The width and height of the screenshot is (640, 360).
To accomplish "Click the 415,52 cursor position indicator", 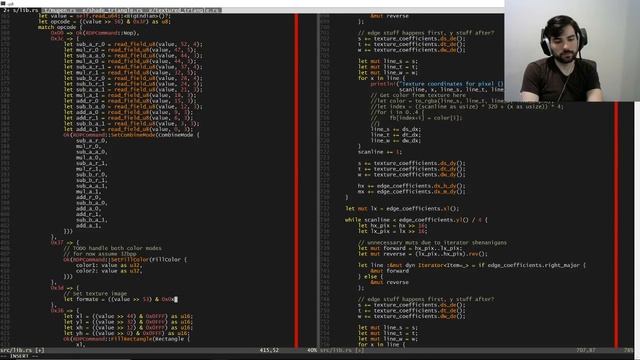I will tap(269, 350).
